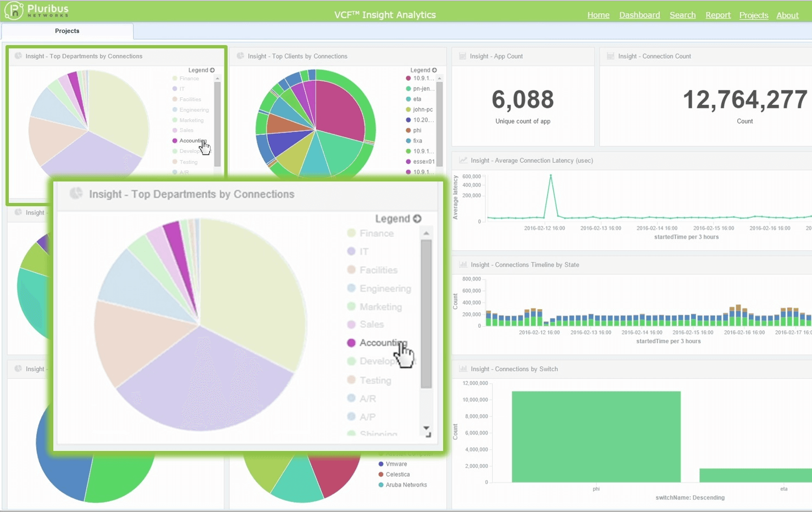Toggle the eta client in Top Clients legend
812x512 pixels.
pyautogui.click(x=418, y=99)
